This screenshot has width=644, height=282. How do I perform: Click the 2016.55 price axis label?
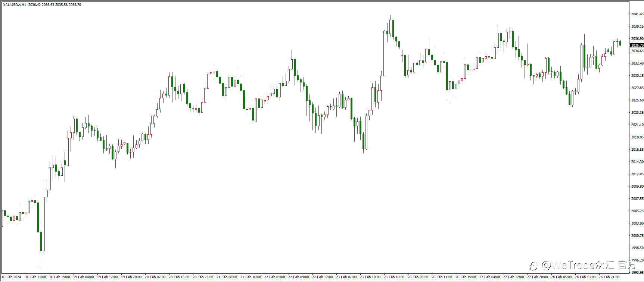637,150
